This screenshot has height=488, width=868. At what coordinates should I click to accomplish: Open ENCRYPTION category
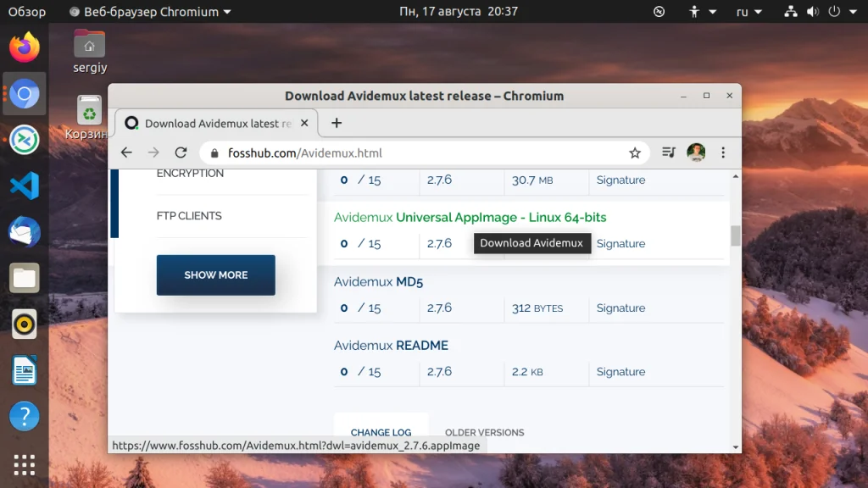coord(190,173)
